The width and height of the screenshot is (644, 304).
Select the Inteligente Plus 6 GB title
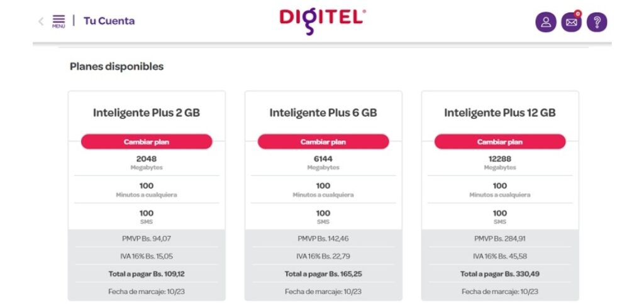(x=323, y=113)
